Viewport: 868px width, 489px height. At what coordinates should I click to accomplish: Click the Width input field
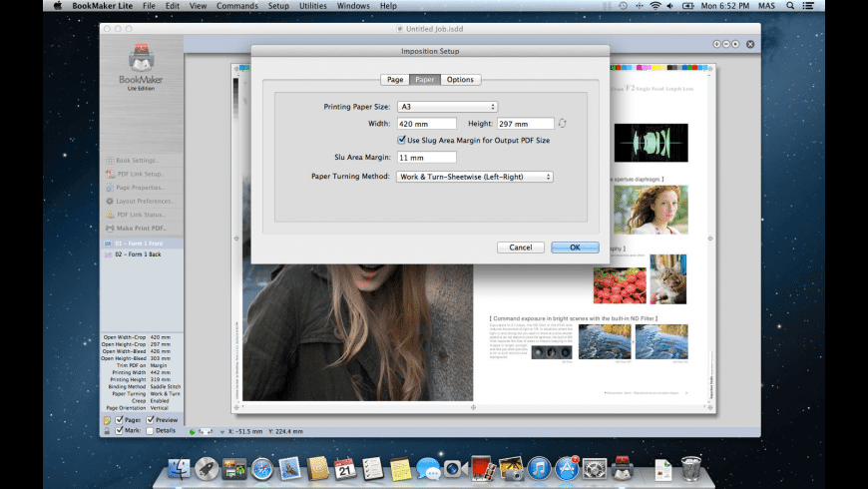[x=426, y=123]
